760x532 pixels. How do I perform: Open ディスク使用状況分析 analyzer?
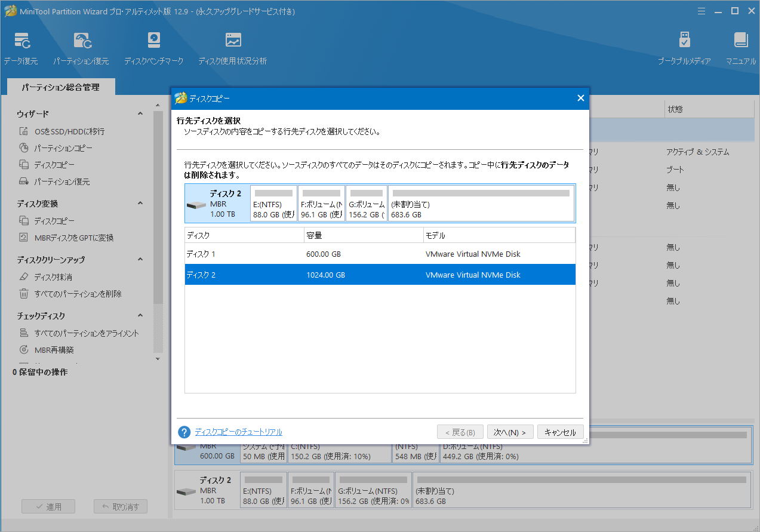pyautogui.click(x=232, y=49)
